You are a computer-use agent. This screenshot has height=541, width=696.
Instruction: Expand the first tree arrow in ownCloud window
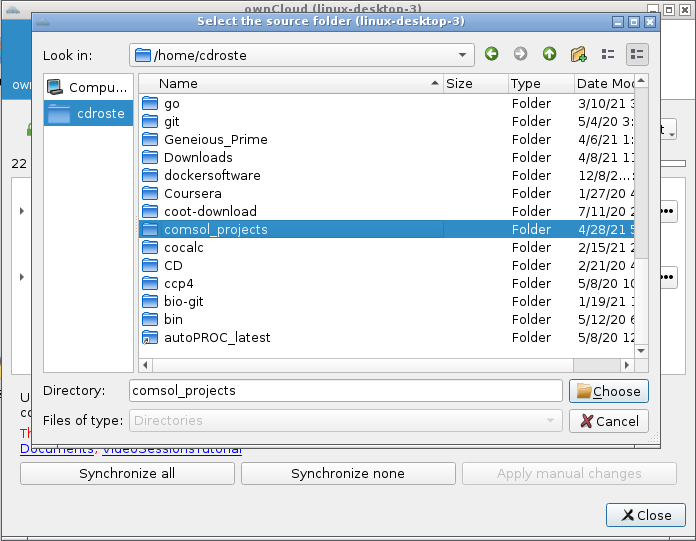pos(22,211)
